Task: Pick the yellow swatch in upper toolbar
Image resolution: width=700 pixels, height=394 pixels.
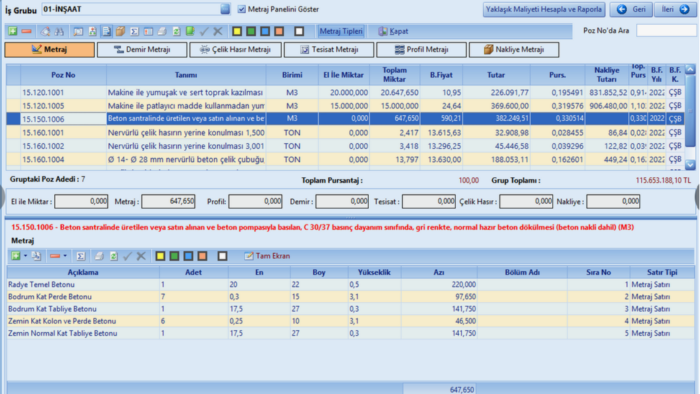Action: click(x=237, y=31)
